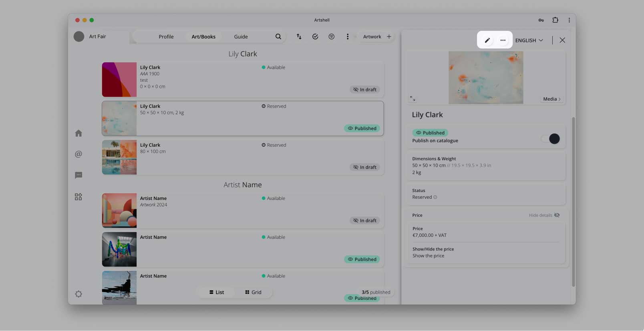
Task: Click the 3/5 published counter
Action: [376, 292]
